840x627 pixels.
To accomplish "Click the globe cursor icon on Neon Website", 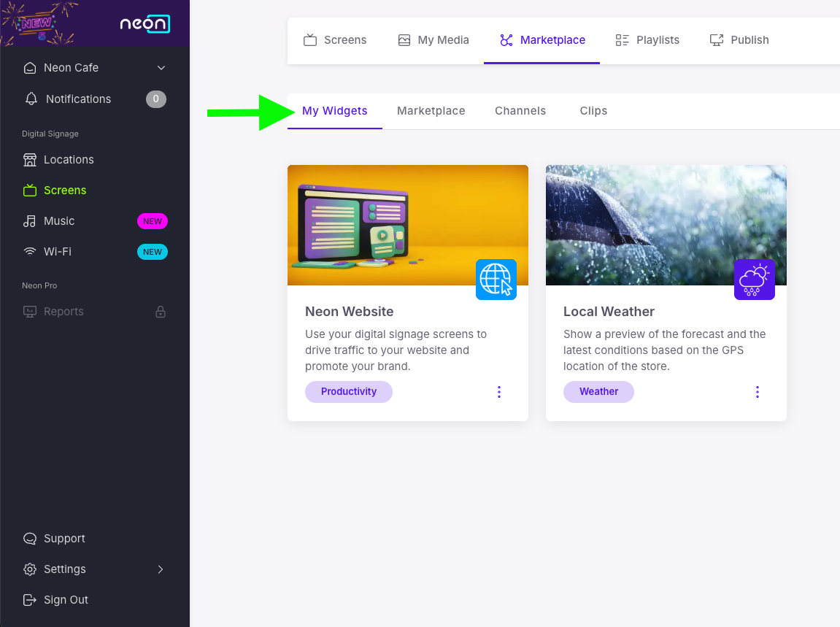I will (x=496, y=280).
